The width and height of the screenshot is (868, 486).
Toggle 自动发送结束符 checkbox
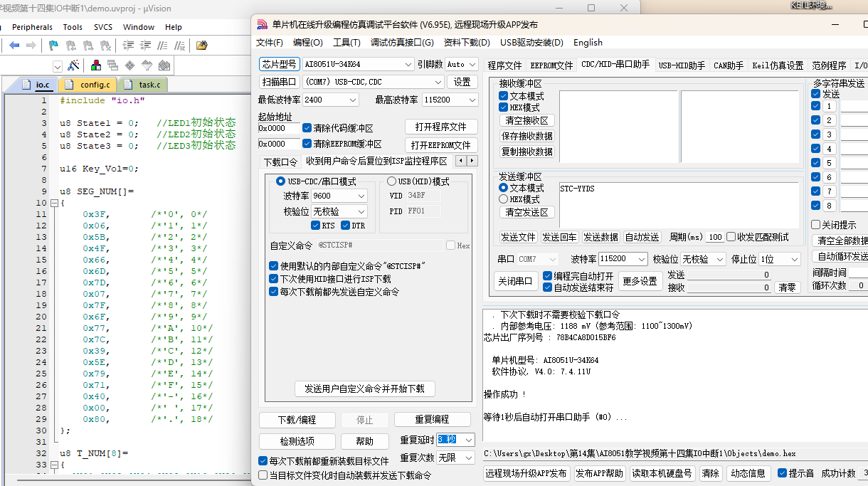tap(547, 287)
